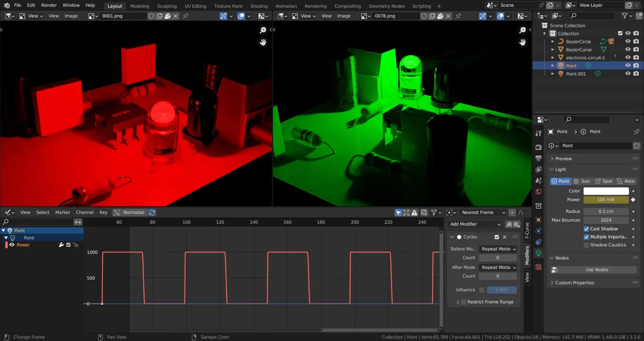
Task: Open the World properties globe icon
Action: [539, 192]
